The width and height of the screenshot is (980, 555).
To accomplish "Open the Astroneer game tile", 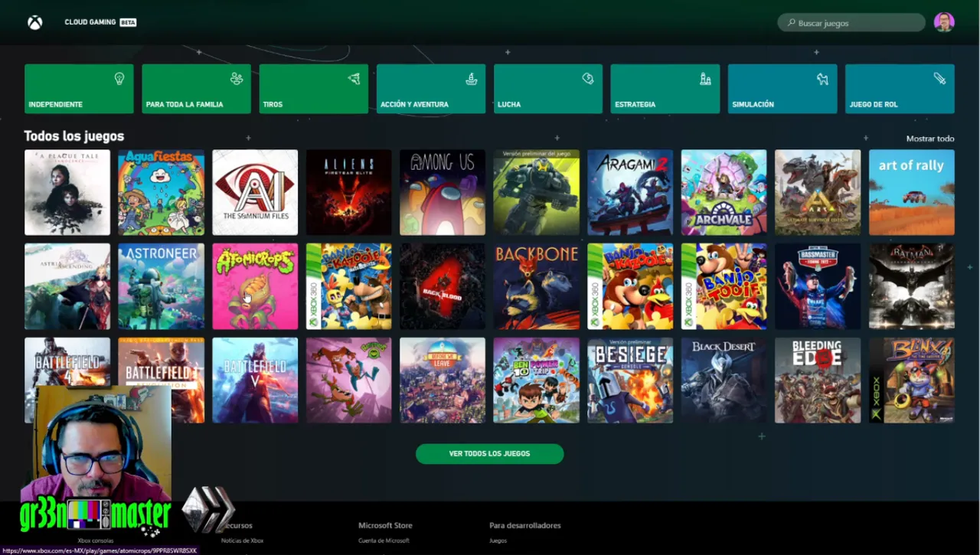I will pos(162,286).
